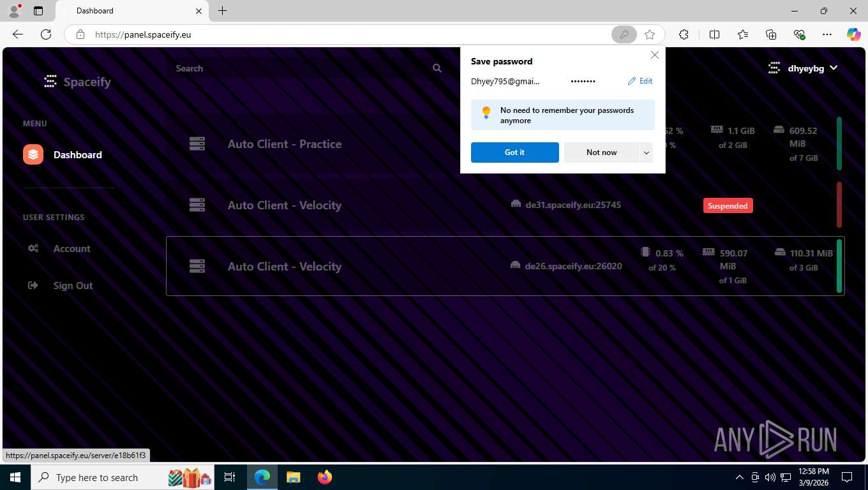Click the memory icon beside 1.1 GiB
This screenshot has width=868, height=490.
tap(717, 130)
